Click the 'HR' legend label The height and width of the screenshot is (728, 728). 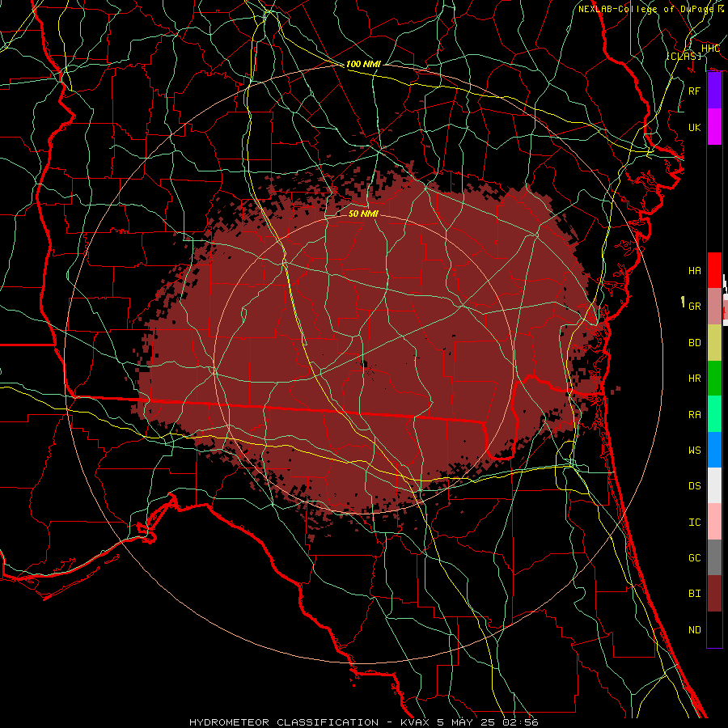pos(694,379)
